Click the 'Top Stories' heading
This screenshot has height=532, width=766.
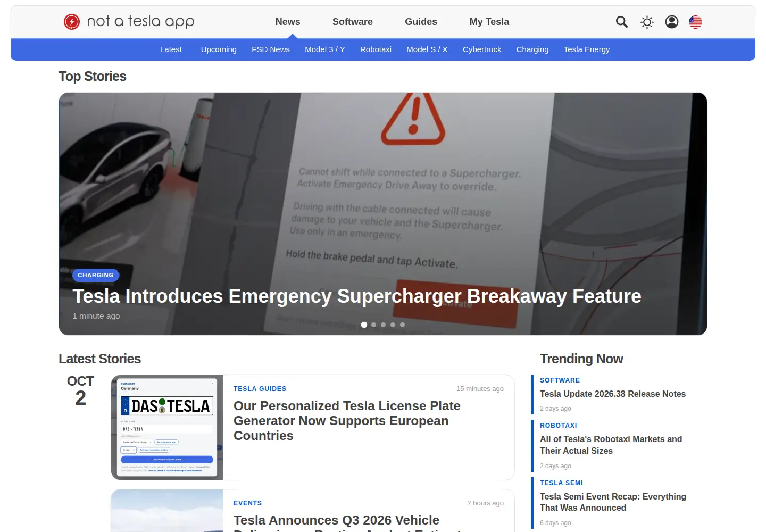(93, 77)
